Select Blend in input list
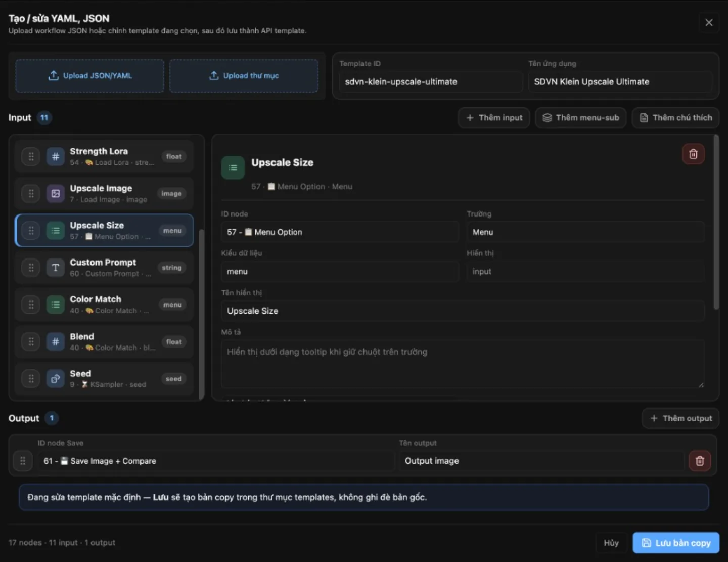The width and height of the screenshot is (728, 562). [x=104, y=341]
